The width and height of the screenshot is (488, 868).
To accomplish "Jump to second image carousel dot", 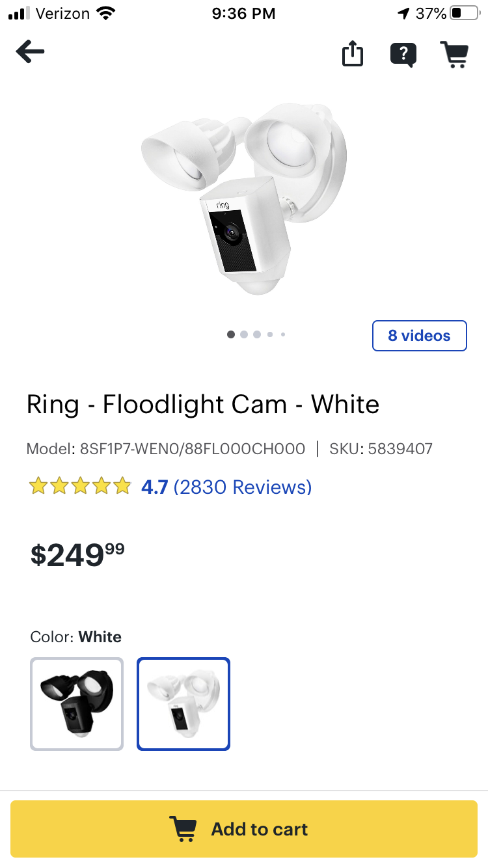I will (x=244, y=334).
